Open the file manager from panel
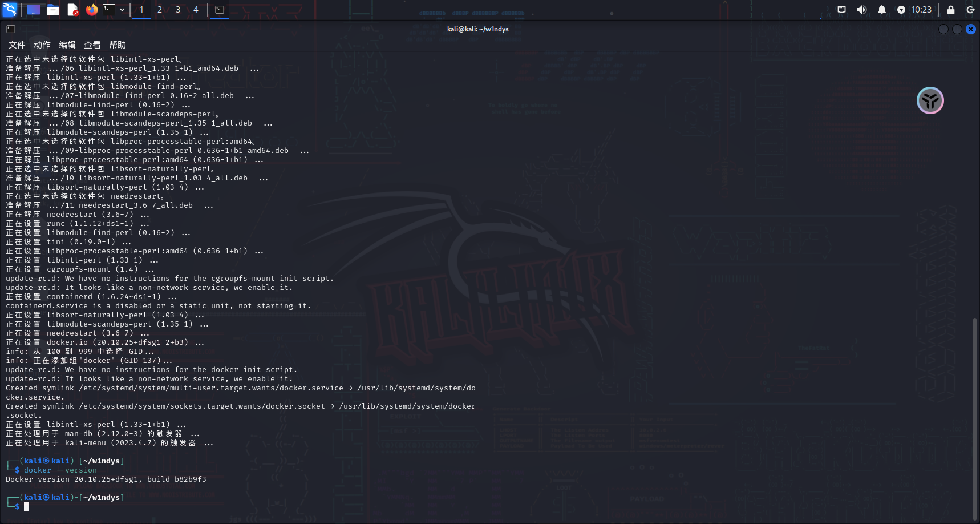The height and width of the screenshot is (524, 980). [x=53, y=10]
